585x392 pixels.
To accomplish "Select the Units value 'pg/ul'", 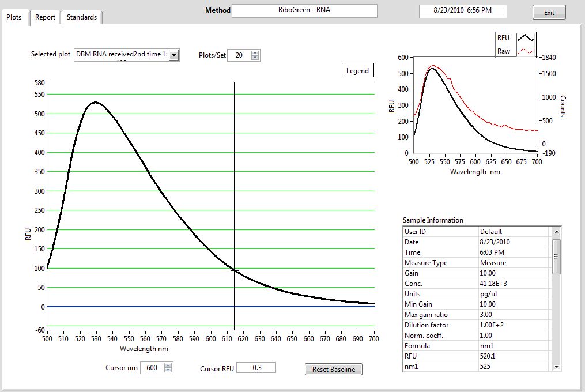I will tap(488, 294).
